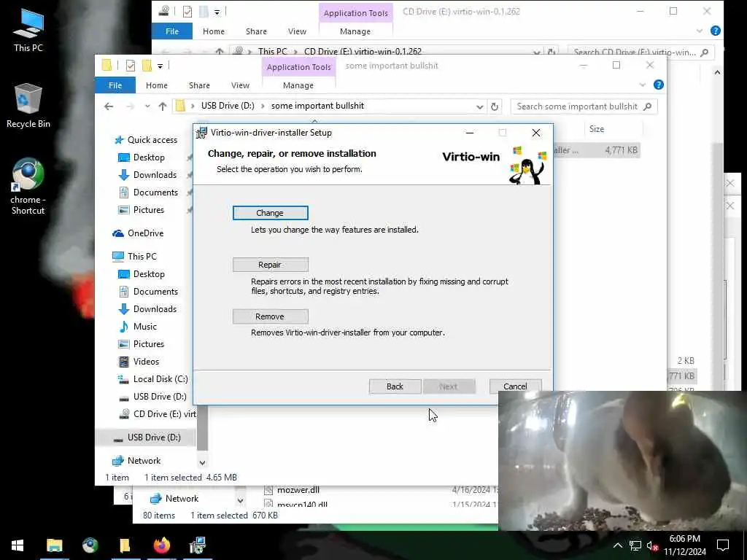Click the Search some important bullshit field
Screen dimensions: 747x560
coord(584,106)
